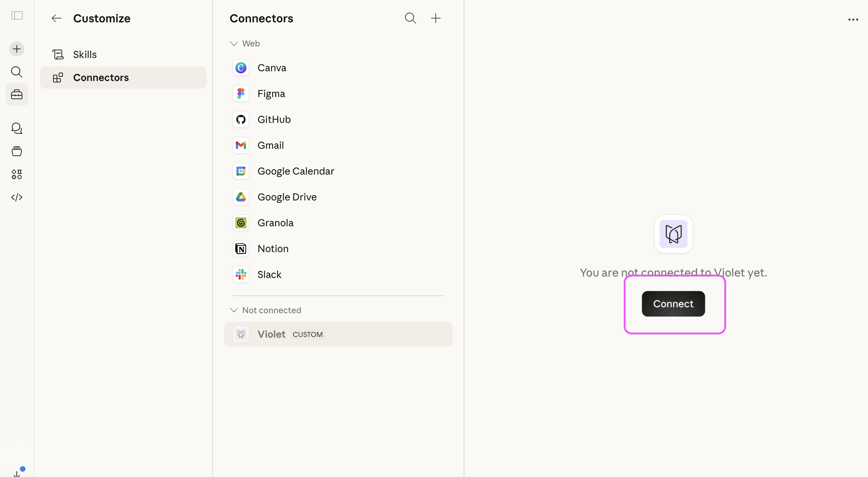Collapse the Not connected section
Image resolution: width=868 pixels, height=477 pixels.
point(234,310)
